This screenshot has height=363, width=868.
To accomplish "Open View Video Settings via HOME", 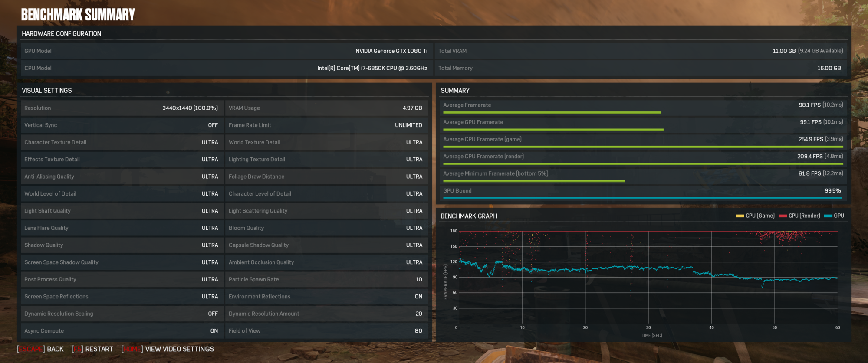I will 168,349.
